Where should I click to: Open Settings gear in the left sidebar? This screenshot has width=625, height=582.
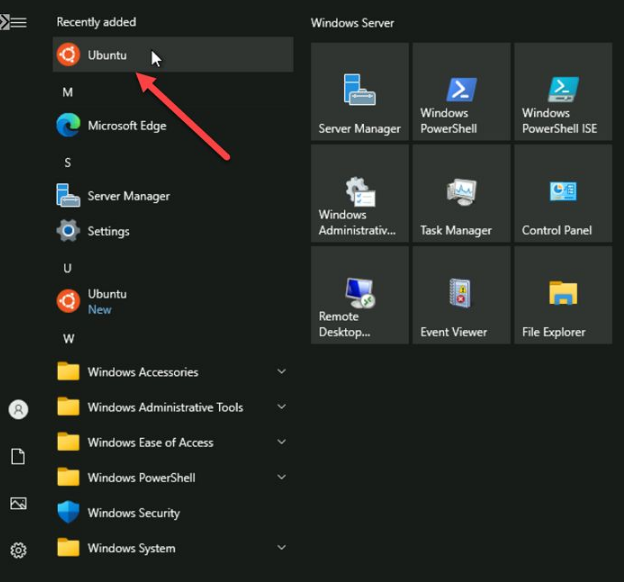click(x=18, y=550)
